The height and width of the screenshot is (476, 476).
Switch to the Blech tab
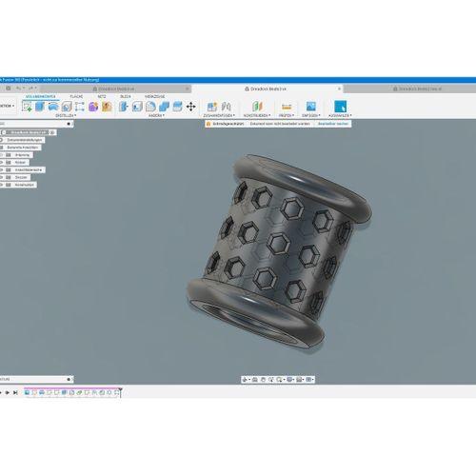(x=126, y=96)
